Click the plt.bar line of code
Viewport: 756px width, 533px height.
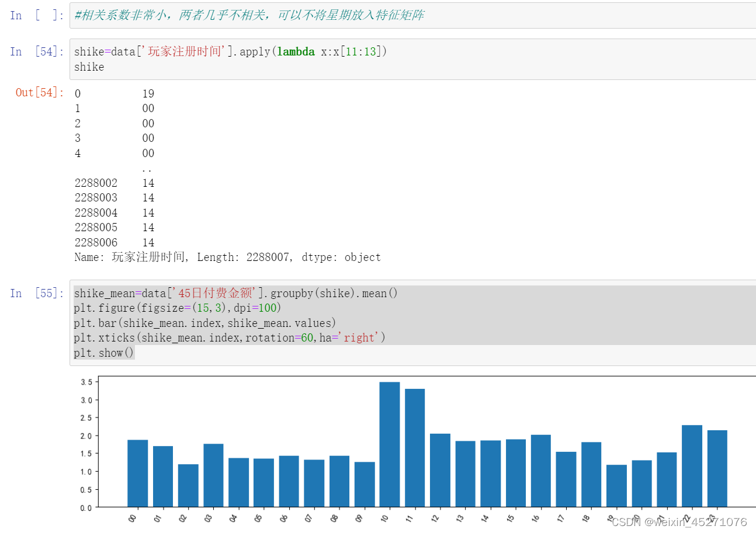[205, 323]
